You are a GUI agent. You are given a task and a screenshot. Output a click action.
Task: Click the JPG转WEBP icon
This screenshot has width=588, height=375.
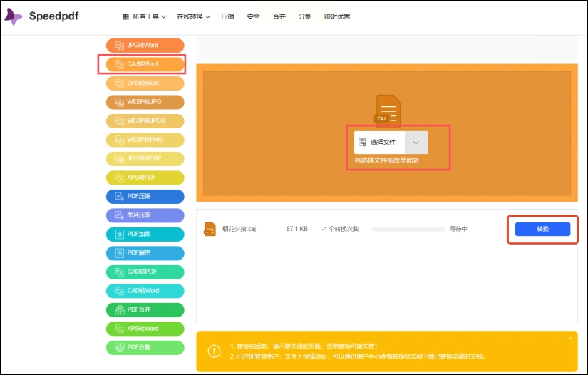(x=119, y=158)
